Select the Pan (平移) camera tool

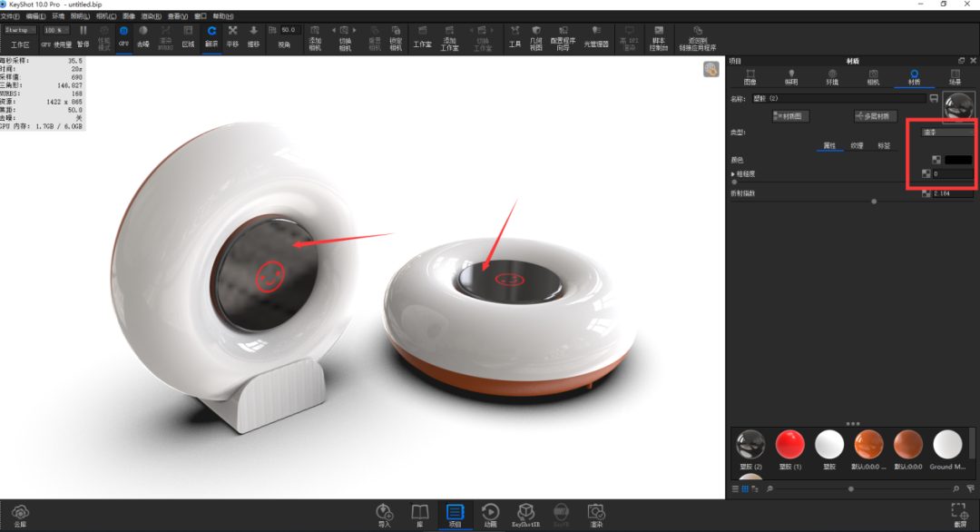[232, 36]
